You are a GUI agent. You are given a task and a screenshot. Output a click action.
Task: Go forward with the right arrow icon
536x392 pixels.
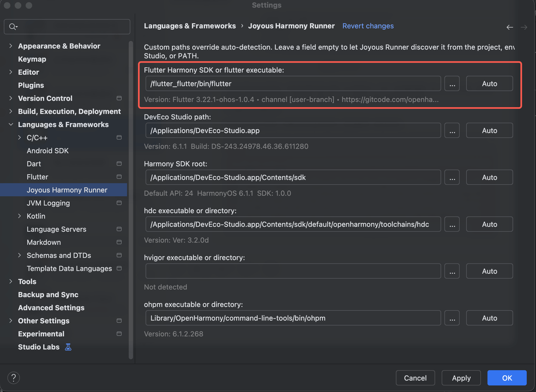click(524, 27)
